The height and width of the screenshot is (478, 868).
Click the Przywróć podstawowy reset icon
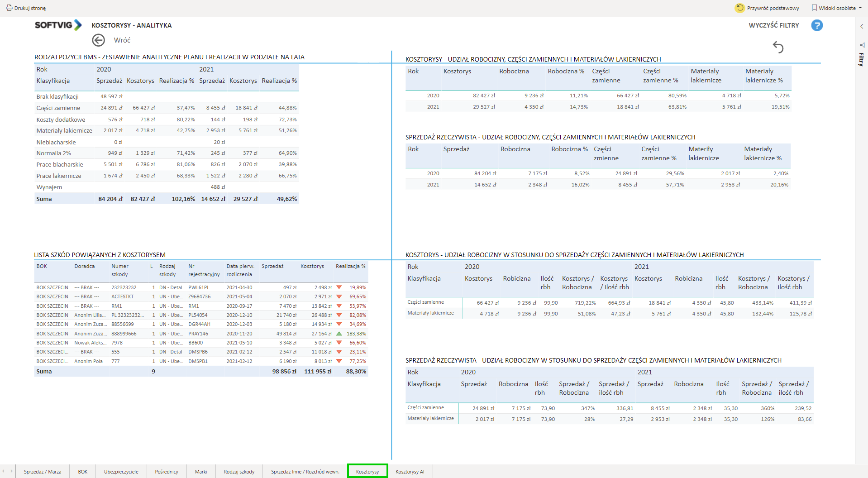(x=739, y=8)
